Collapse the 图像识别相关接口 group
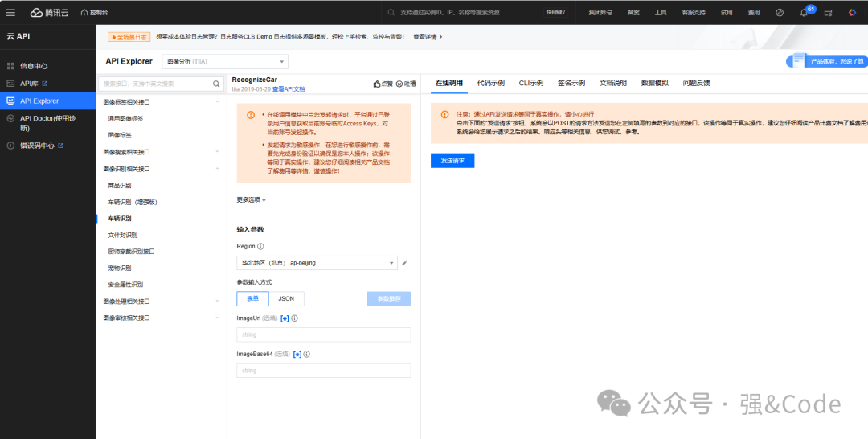This screenshot has width=868, height=439. click(161, 169)
